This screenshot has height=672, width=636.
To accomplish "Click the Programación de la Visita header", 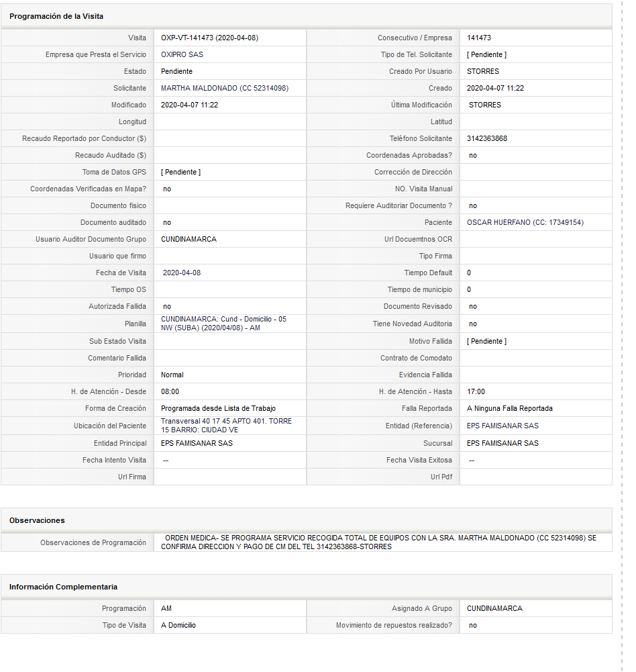I will pyautogui.click(x=56, y=16).
